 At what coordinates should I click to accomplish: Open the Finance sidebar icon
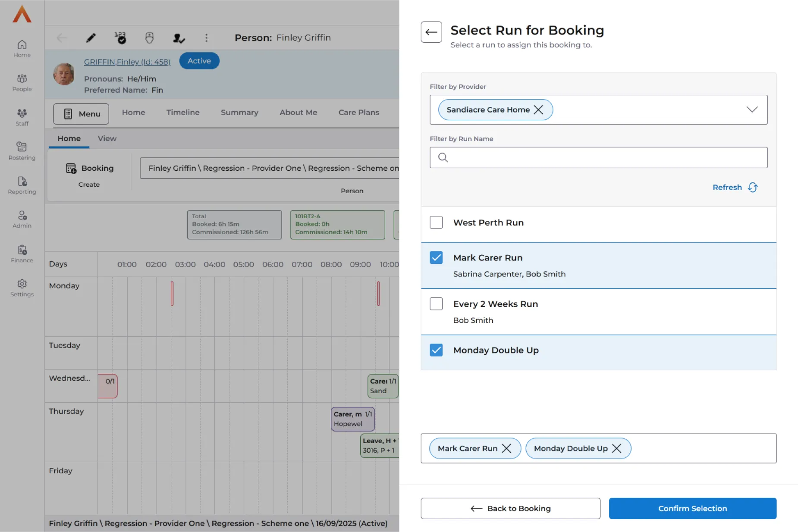point(22,253)
